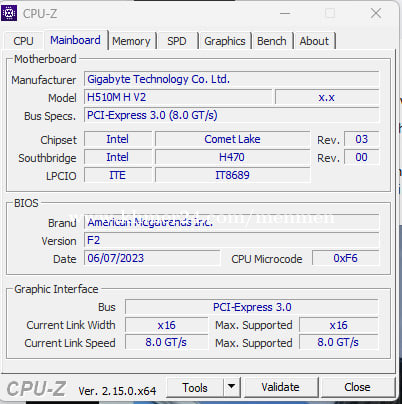Switch to the CPU tab

(x=23, y=41)
